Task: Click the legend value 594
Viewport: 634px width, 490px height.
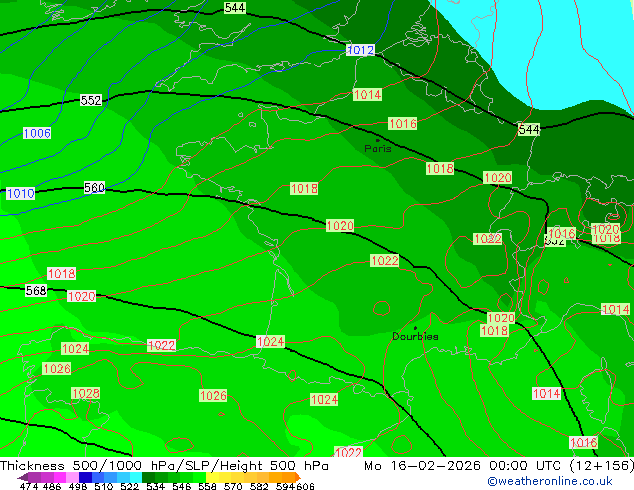Action: point(285,486)
